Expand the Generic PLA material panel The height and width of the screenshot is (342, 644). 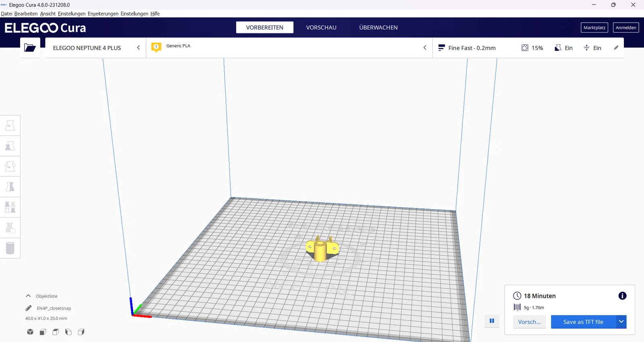[289, 48]
